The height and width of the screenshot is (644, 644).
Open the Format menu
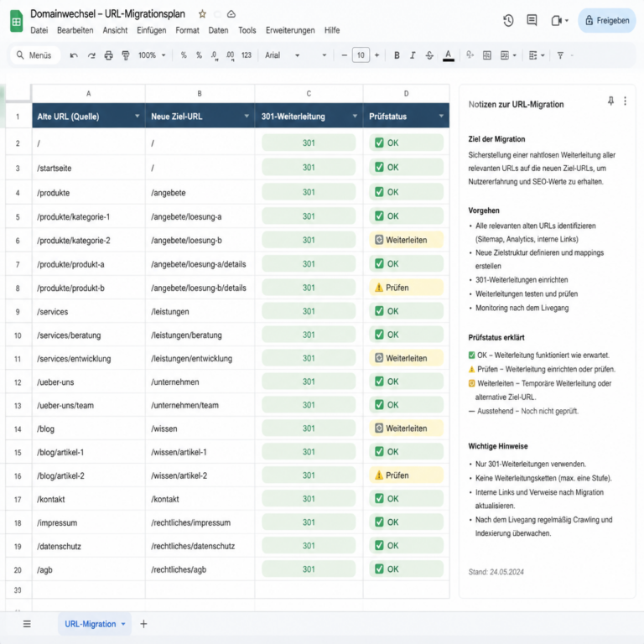point(187,30)
